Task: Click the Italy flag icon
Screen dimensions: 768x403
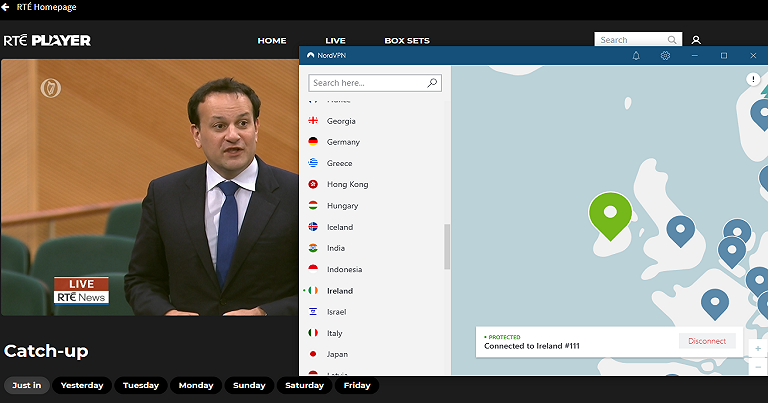Action: pyautogui.click(x=313, y=333)
